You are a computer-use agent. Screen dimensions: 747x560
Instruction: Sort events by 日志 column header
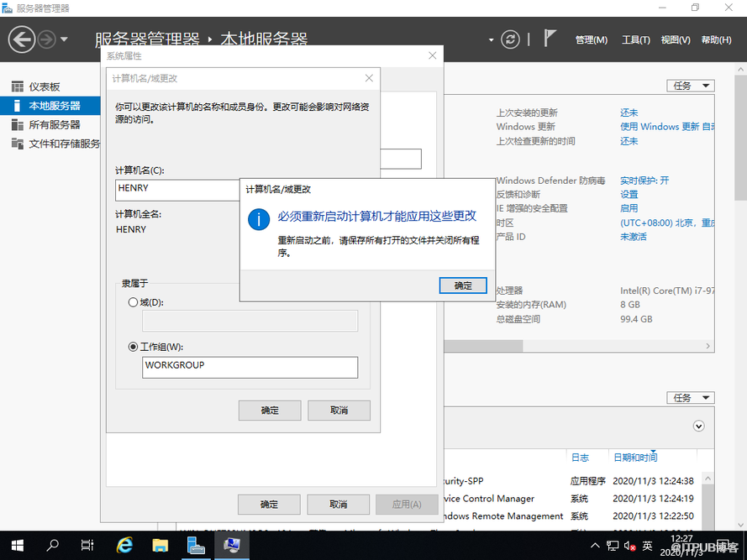pos(580,458)
